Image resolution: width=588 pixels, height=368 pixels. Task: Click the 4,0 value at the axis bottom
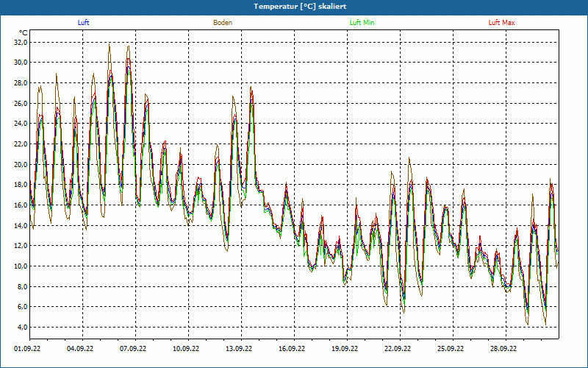pos(22,327)
